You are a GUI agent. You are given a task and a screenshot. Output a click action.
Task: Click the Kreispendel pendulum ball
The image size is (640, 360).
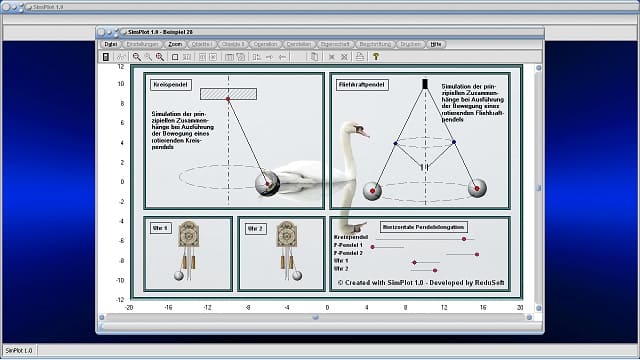click(267, 183)
